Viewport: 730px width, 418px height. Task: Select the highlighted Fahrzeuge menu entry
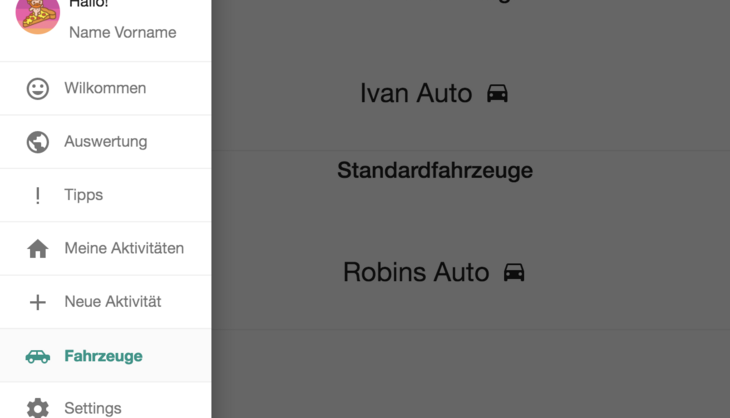[106, 356]
